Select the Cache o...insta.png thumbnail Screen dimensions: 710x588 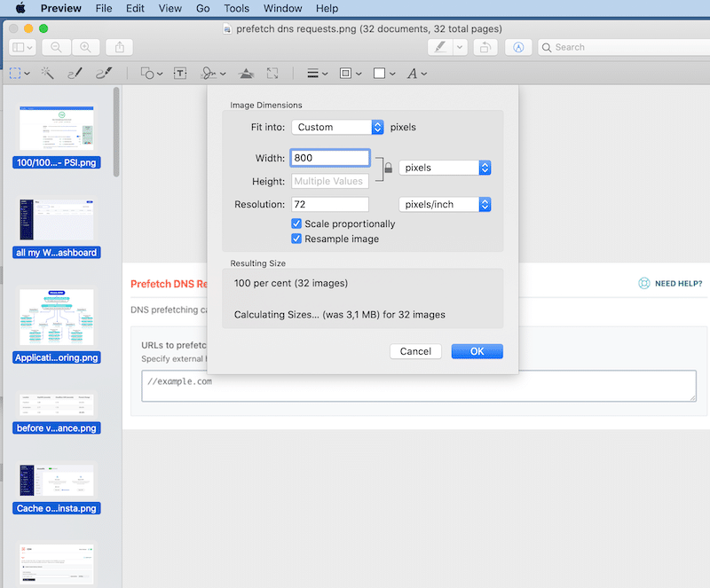coord(57,481)
